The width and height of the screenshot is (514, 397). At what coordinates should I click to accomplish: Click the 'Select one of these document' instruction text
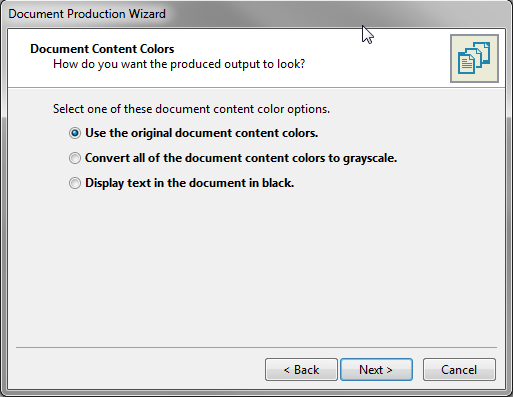191,109
